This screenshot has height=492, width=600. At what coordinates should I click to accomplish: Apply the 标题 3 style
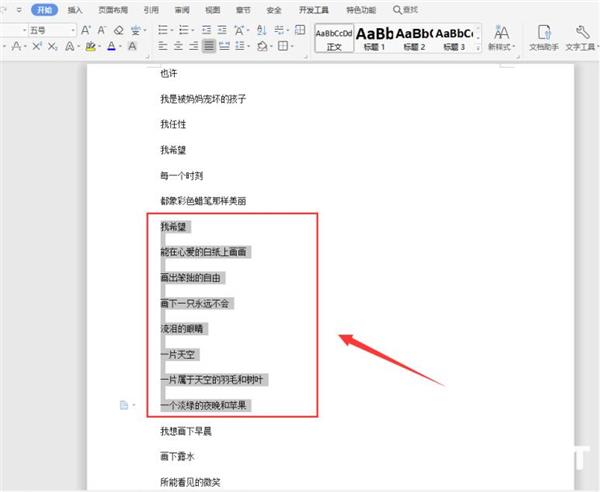[454, 38]
